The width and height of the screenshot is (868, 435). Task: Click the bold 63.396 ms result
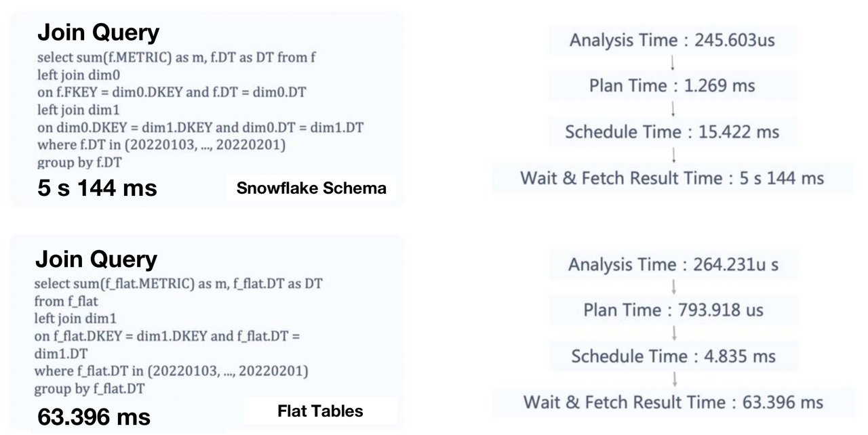(x=94, y=416)
